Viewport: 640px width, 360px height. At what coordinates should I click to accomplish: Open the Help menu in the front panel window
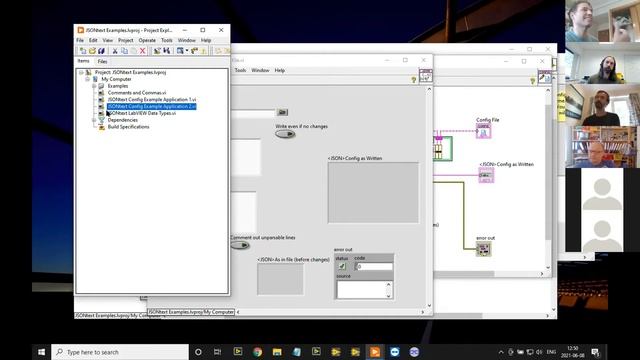pyautogui.click(x=280, y=70)
